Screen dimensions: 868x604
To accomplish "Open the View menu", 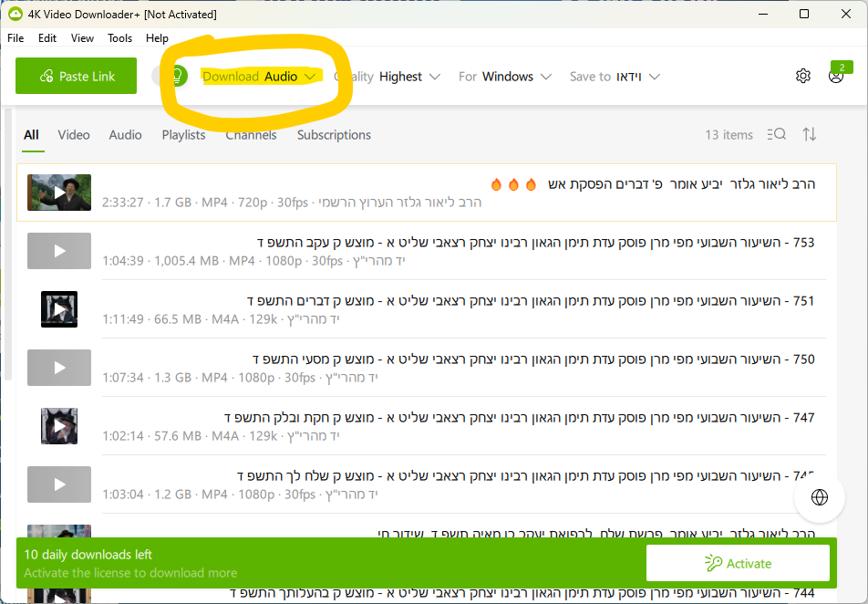I will (x=82, y=37).
